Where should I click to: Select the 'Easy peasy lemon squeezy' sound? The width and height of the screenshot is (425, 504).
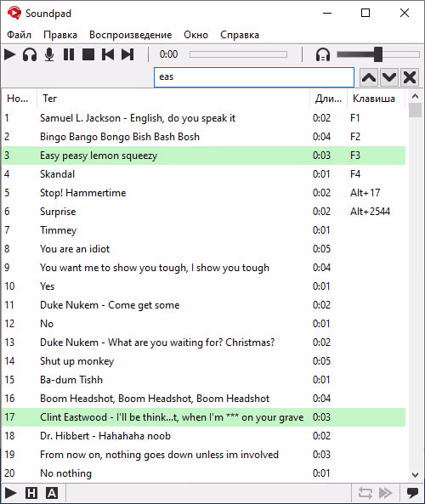pos(203,156)
